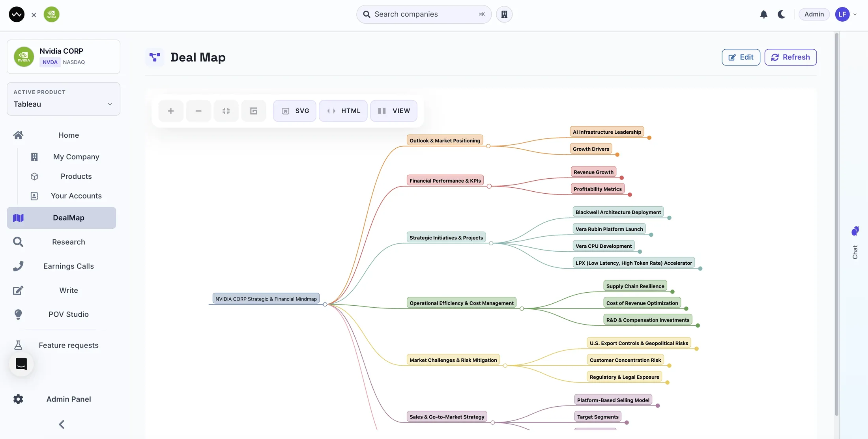Collapse the sidebar with left chevron
The image size is (868, 439).
point(62,424)
